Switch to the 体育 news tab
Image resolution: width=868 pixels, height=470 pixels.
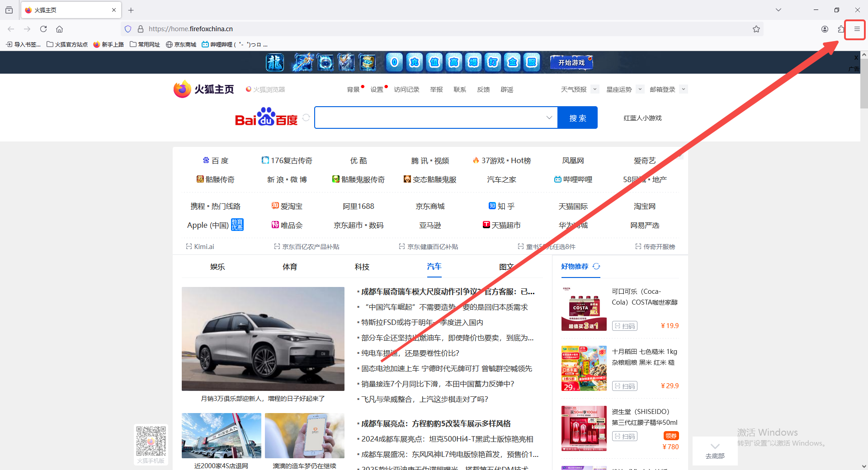[x=290, y=267]
